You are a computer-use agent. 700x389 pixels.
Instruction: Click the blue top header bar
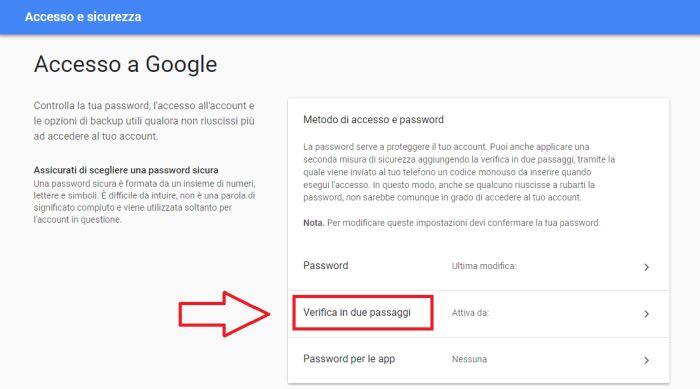pyautogui.click(x=350, y=17)
